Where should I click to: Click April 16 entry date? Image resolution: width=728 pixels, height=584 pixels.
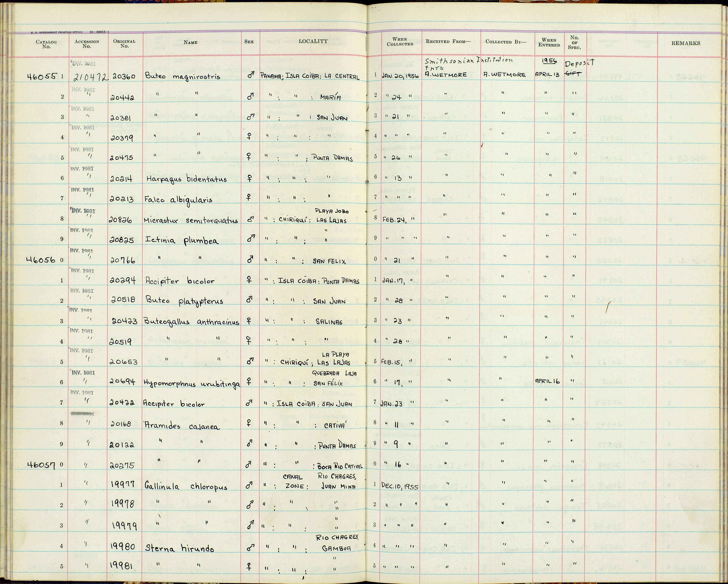[548, 381]
